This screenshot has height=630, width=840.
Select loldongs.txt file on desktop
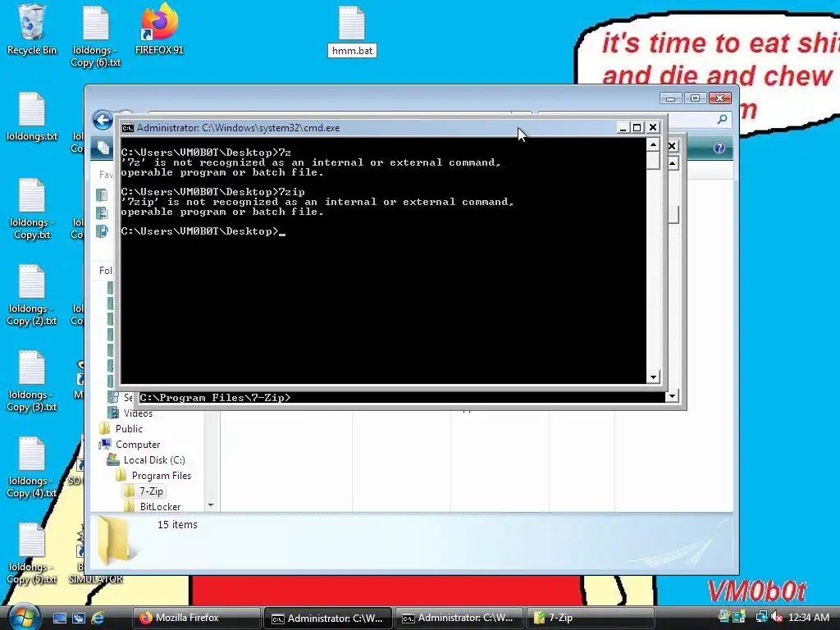[x=32, y=116]
